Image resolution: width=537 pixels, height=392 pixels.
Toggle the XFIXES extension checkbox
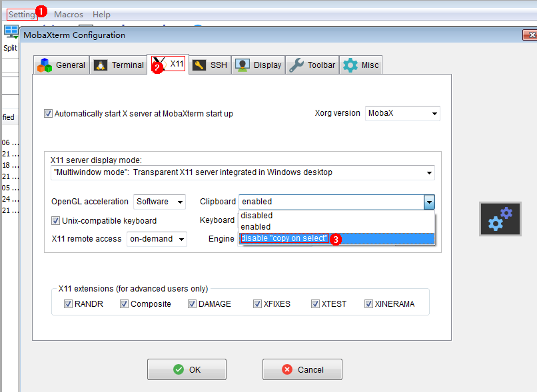coord(257,303)
